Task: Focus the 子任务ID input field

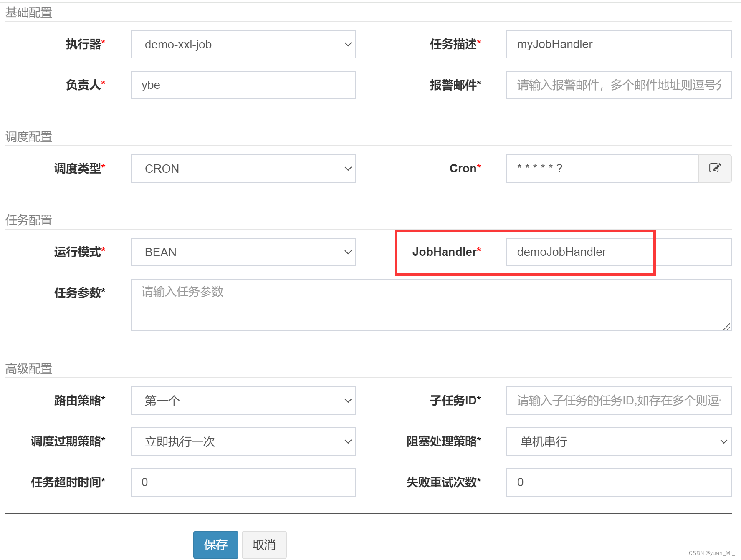Action: 619,401
